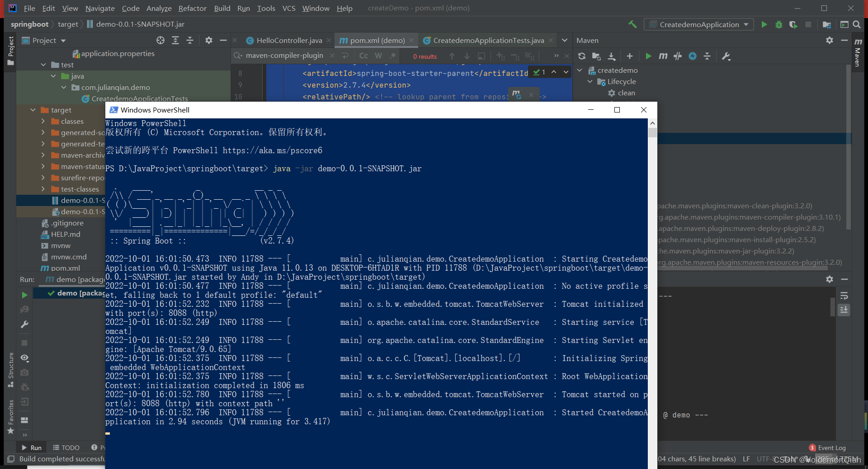Screen dimensions: 868x469
Task: Hide the Maven tool window
Action: [844, 40]
